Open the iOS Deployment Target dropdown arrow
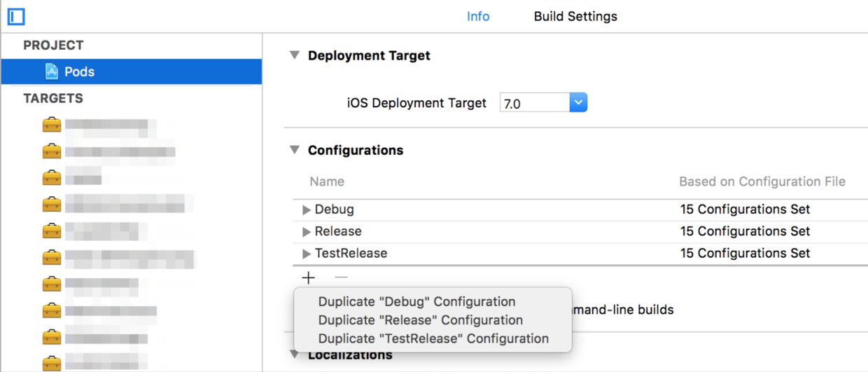This screenshot has width=868, height=372. point(578,103)
